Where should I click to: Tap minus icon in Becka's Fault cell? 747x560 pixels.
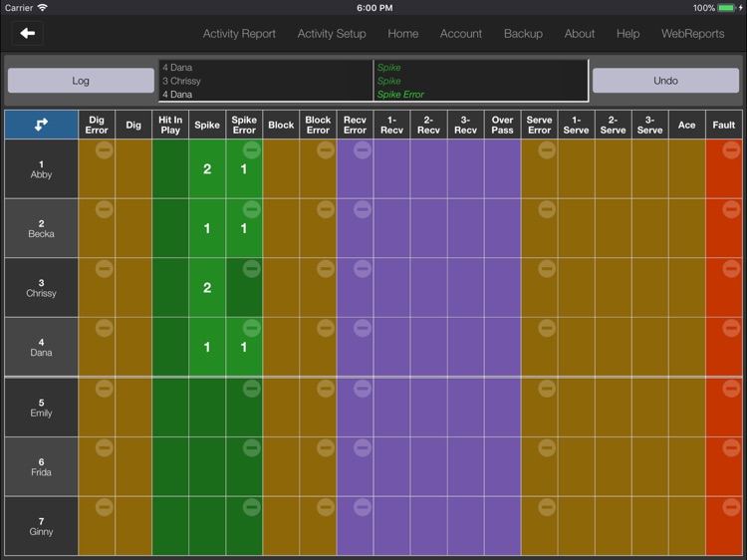click(x=731, y=209)
